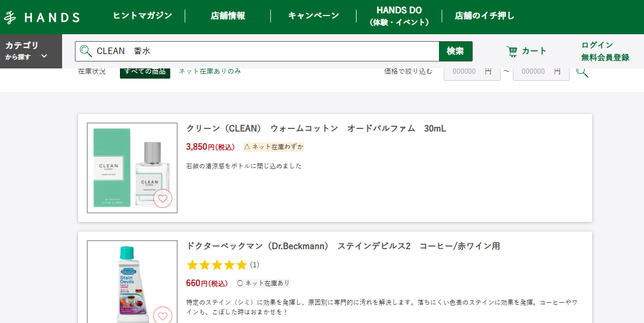The height and width of the screenshot is (323, 644).
Task: Click the HANDS logo in the header
Action: (42, 17)
